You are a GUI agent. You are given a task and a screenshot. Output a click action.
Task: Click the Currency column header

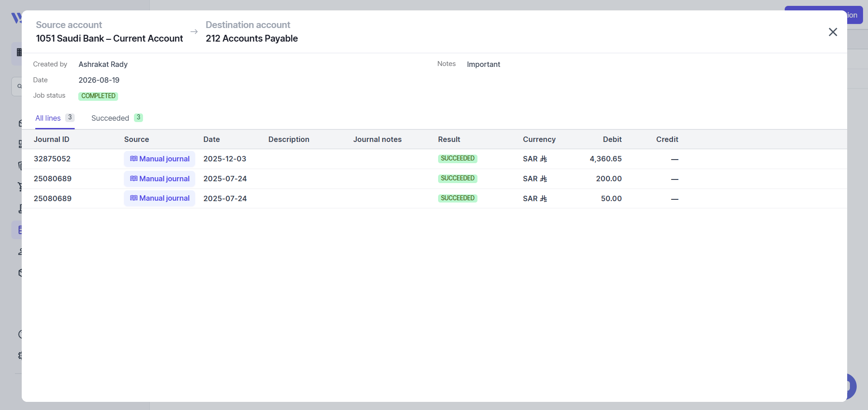[539, 139]
